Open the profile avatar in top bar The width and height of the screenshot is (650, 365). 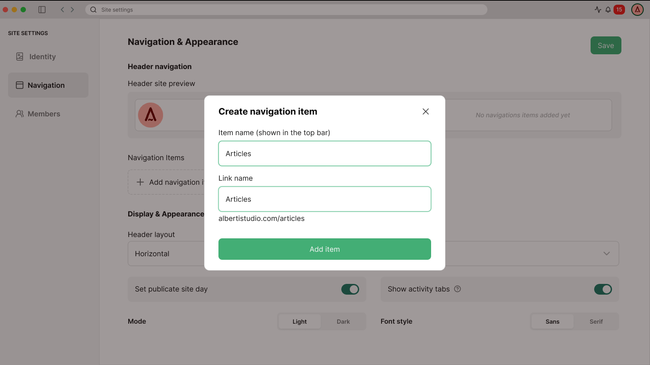point(637,10)
